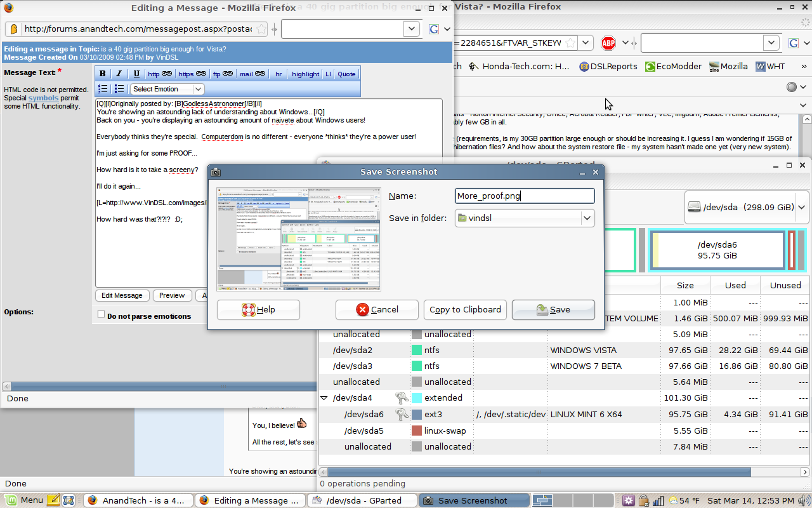Screen dimensions: 812x508
Task: Click the /dev/sda6 partition graphic block
Action: 717,250
